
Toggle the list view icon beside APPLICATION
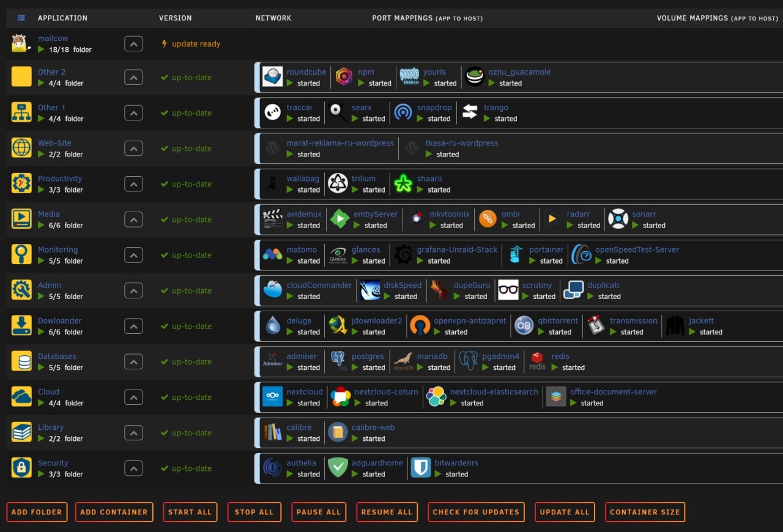21,18
